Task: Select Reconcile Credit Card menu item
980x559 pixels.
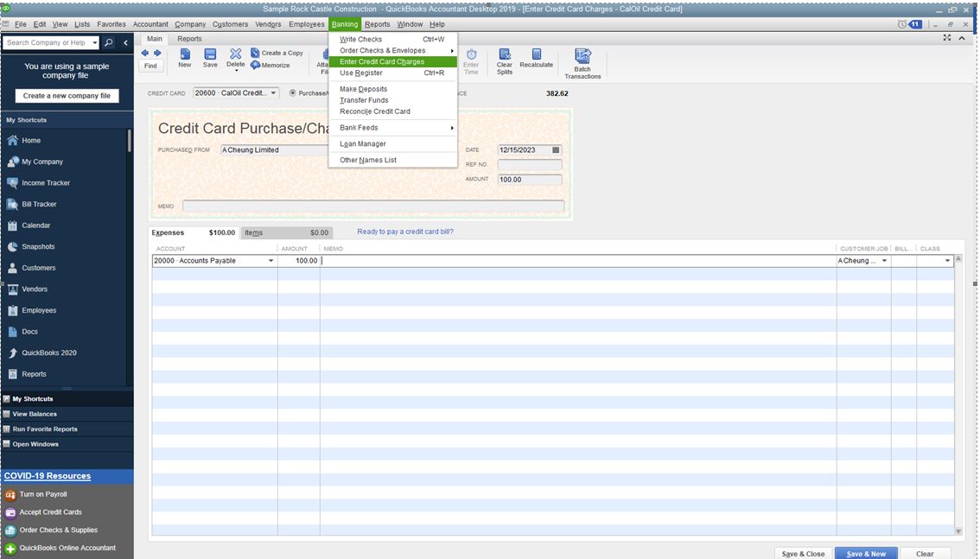Action: 374,111
